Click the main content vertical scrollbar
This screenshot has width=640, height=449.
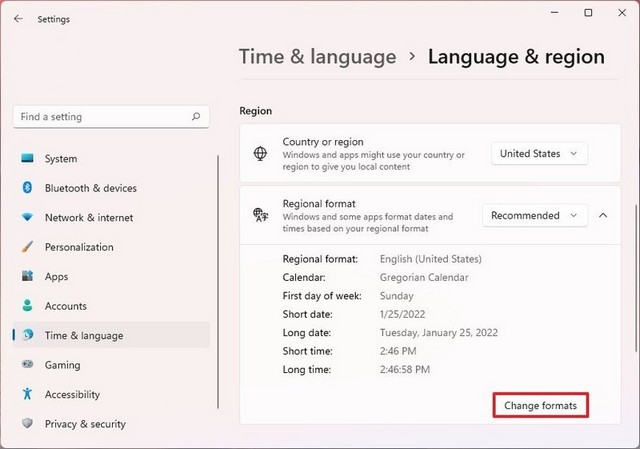(636, 278)
